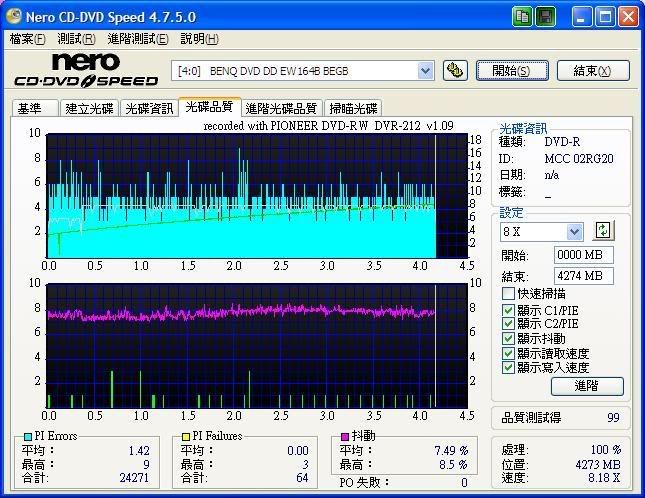Close the Nero CD-DVD Speed window
This screenshot has height=498, width=645.
point(628,17)
